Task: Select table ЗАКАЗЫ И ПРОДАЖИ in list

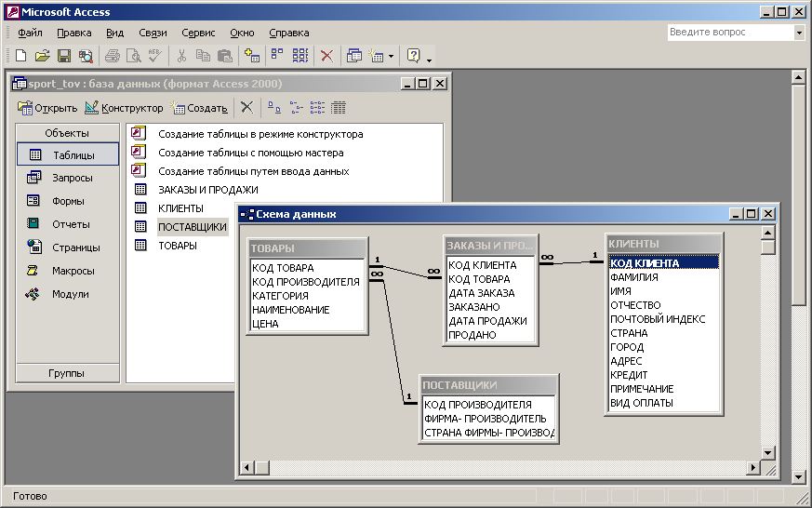Action: [x=208, y=190]
